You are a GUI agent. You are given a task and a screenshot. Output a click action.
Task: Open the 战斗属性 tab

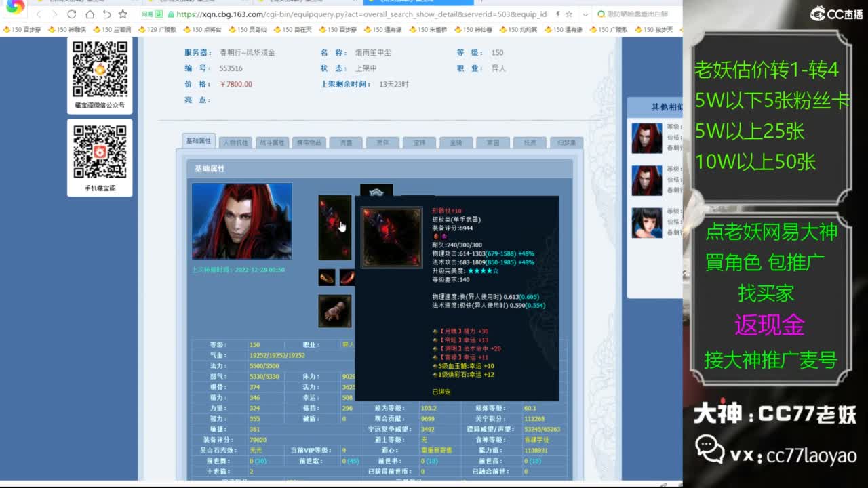point(272,142)
